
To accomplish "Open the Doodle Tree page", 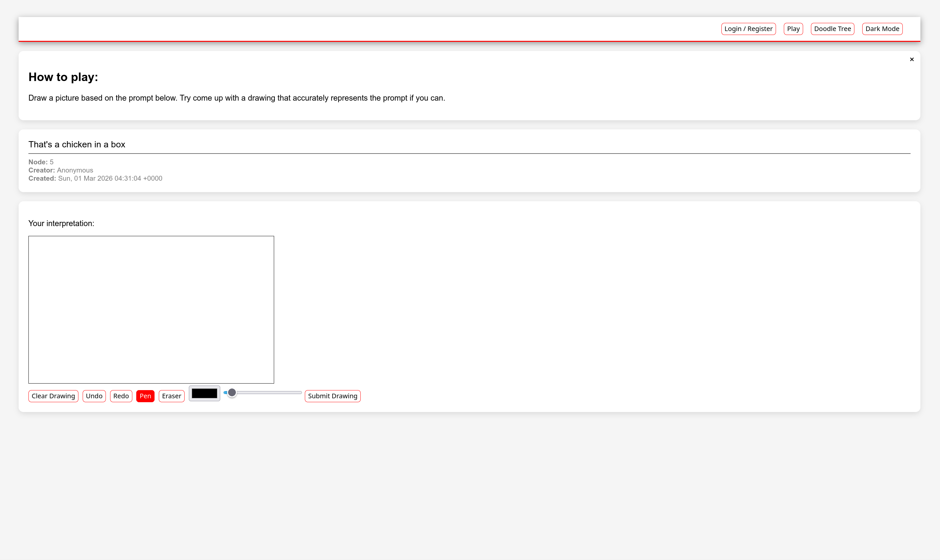I will tap(832, 29).
